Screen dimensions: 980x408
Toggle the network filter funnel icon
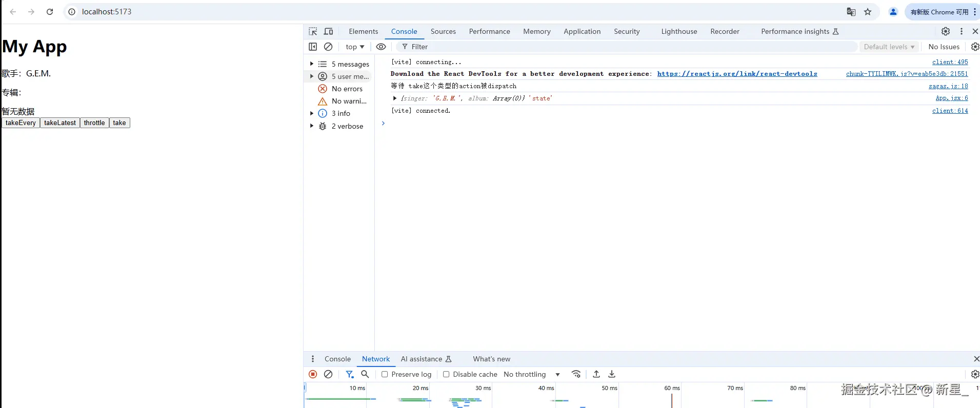pos(350,374)
